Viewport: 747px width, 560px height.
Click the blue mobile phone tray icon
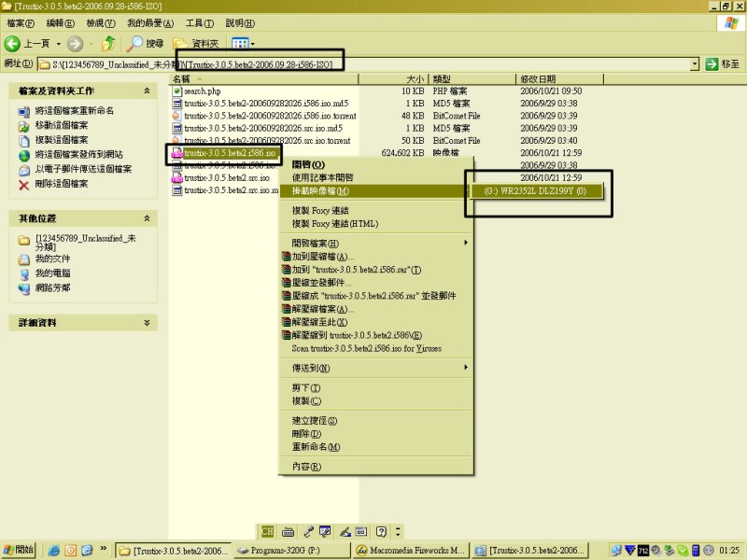click(696, 551)
